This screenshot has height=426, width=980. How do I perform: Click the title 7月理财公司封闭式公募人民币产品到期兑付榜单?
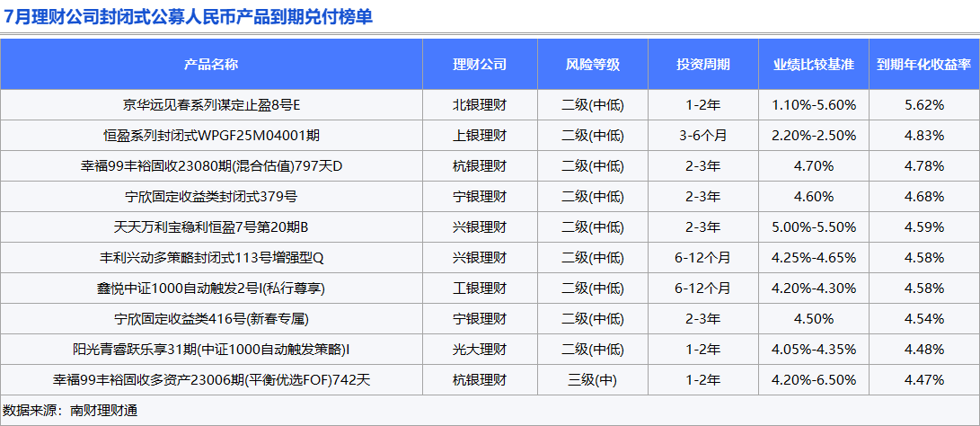[x=188, y=17]
